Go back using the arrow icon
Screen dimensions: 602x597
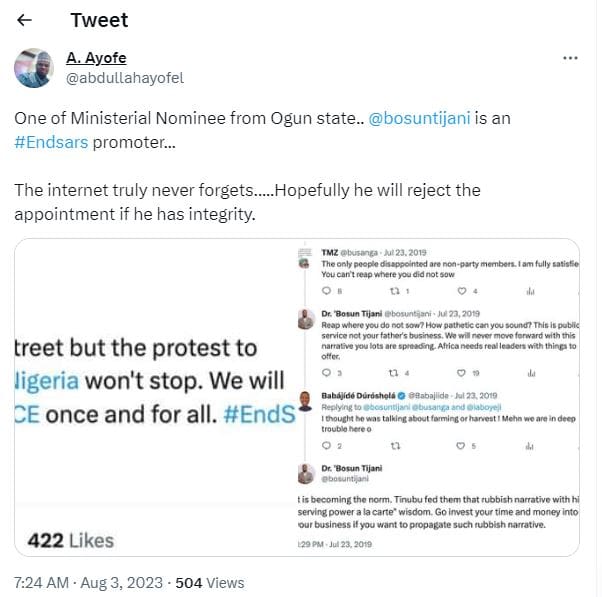(24, 20)
